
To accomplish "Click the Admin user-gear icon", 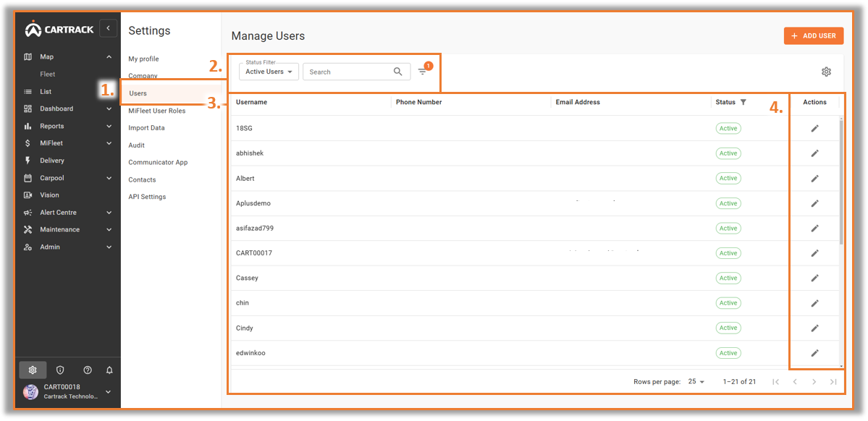I will coord(28,247).
